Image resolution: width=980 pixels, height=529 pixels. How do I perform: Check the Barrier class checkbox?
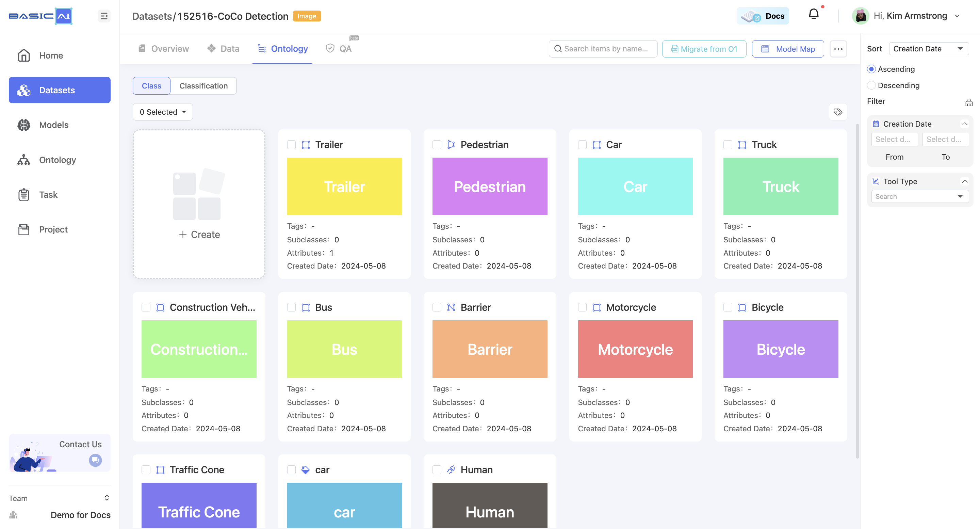[437, 307]
